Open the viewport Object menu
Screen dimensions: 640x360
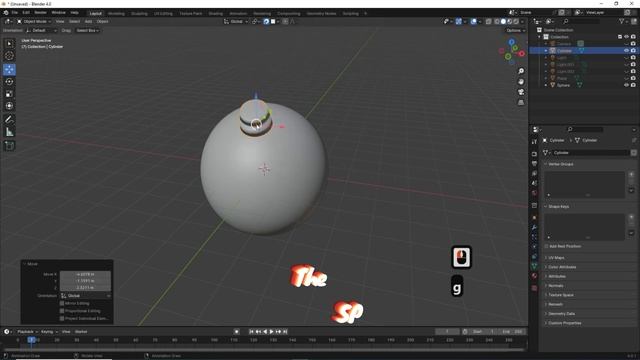click(x=102, y=22)
